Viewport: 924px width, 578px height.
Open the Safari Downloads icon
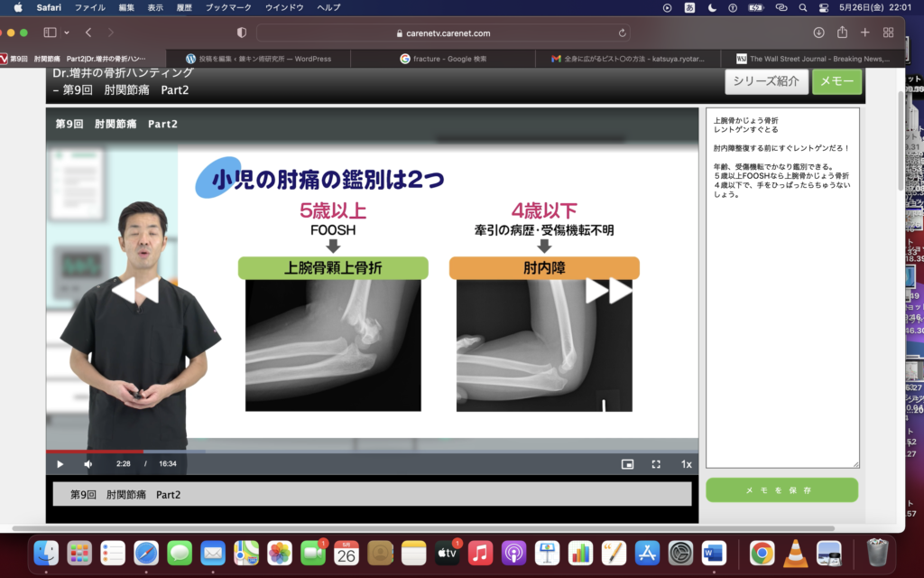point(818,31)
